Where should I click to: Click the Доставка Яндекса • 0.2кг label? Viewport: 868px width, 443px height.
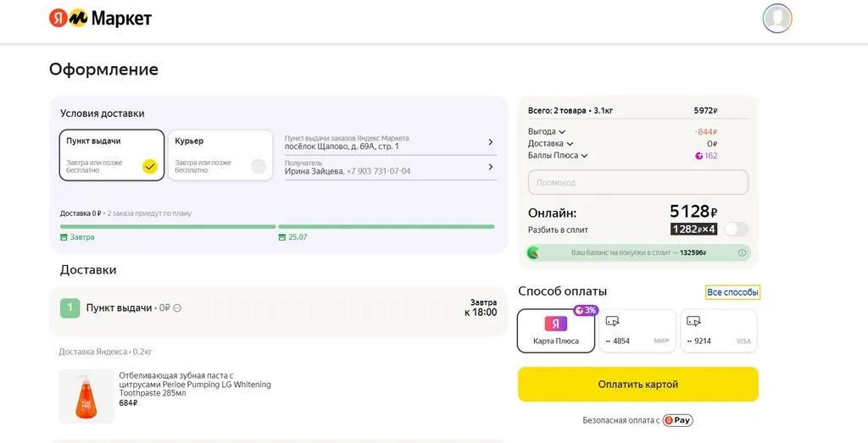(105, 352)
